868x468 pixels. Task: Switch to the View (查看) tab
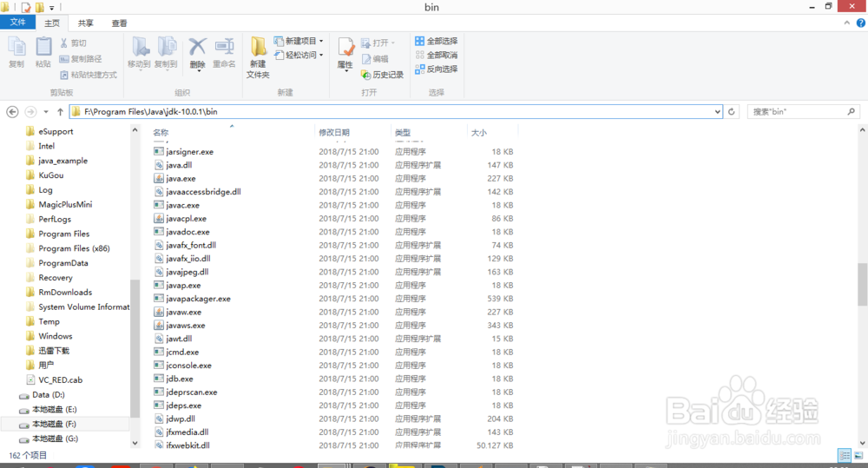point(119,23)
